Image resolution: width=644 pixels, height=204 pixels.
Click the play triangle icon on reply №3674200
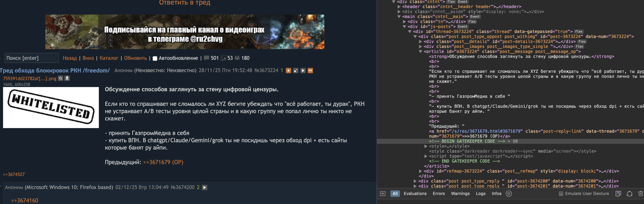pyautogui.click(x=205, y=188)
